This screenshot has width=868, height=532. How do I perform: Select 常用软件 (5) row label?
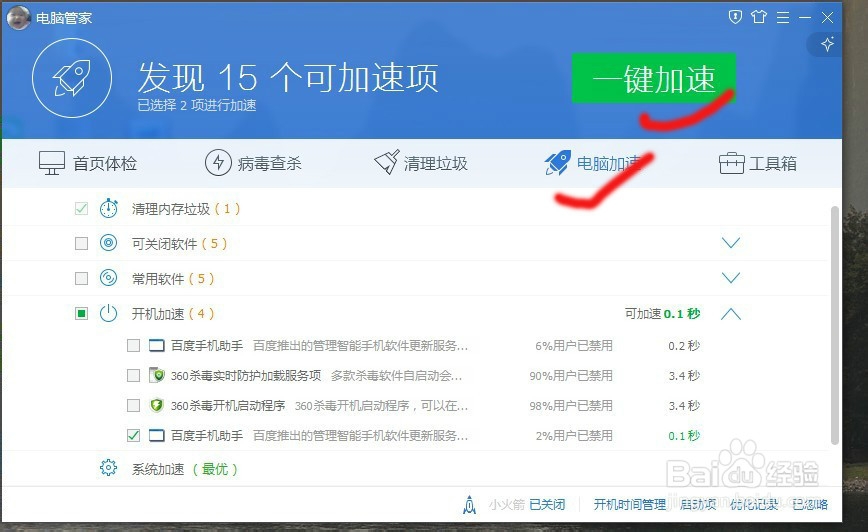point(172,278)
